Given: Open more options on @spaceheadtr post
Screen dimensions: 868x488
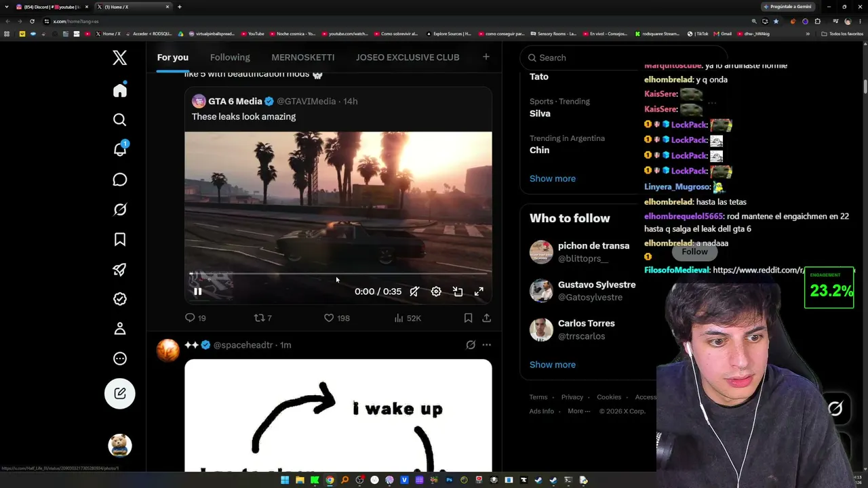Looking at the screenshot, I should (486, 345).
